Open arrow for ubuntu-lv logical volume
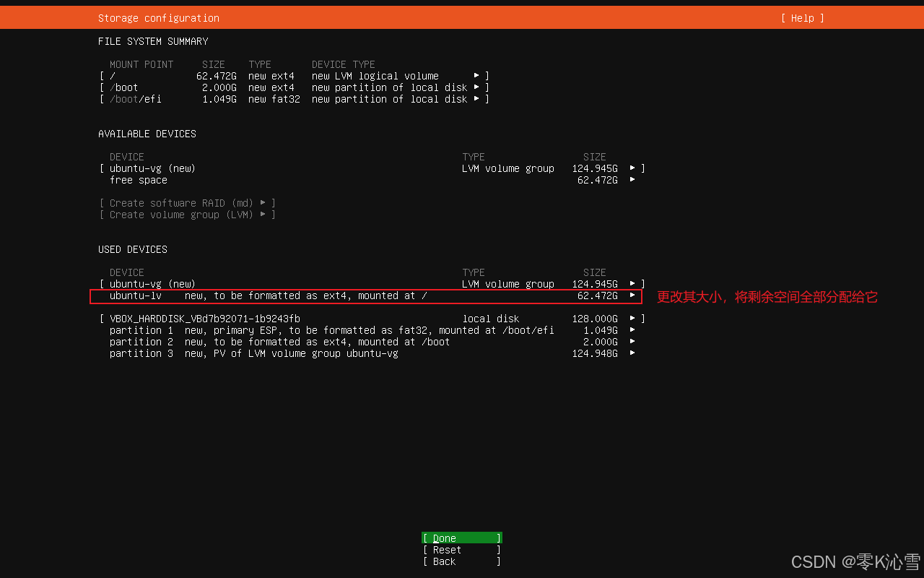Viewport: 924px width, 578px height. pos(632,296)
